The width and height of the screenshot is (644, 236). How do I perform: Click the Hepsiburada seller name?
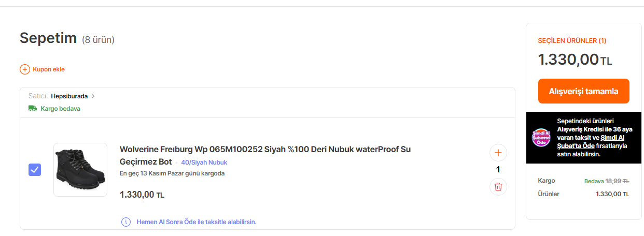coord(69,96)
